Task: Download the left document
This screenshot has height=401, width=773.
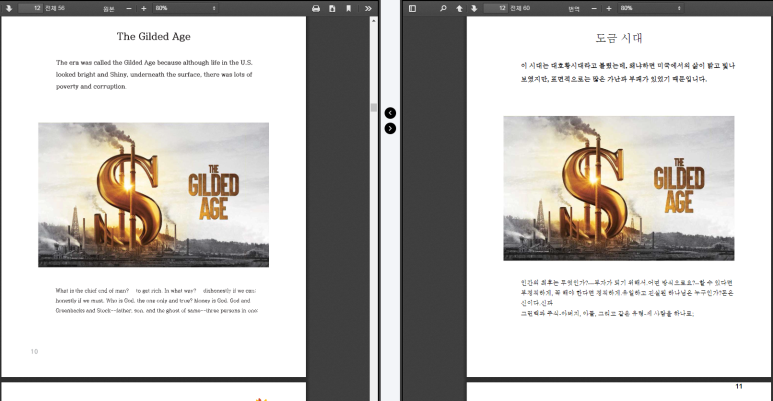Action: (x=332, y=8)
